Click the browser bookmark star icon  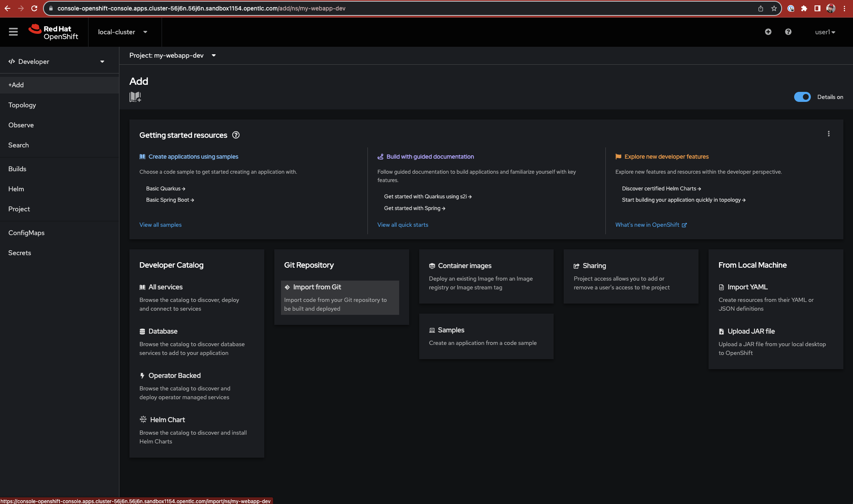tap(774, 8)
